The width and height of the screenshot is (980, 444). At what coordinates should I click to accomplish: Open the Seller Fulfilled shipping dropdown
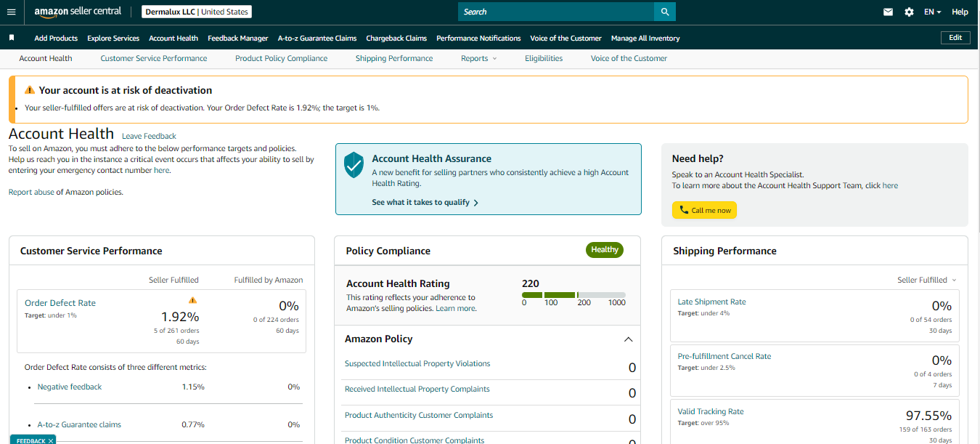coord(927,280)
